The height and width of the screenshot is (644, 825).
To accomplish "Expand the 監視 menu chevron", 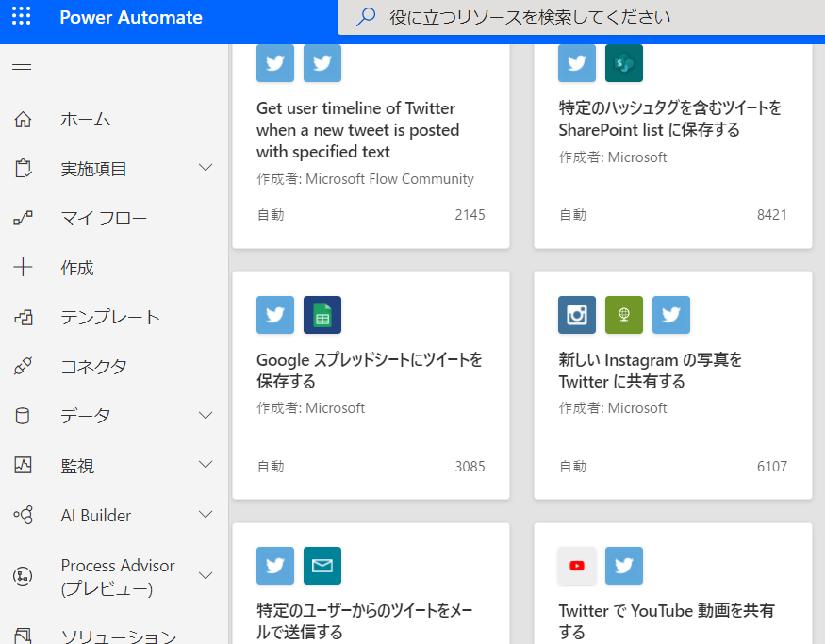I will pyautogui.click(x=206, y=465).
